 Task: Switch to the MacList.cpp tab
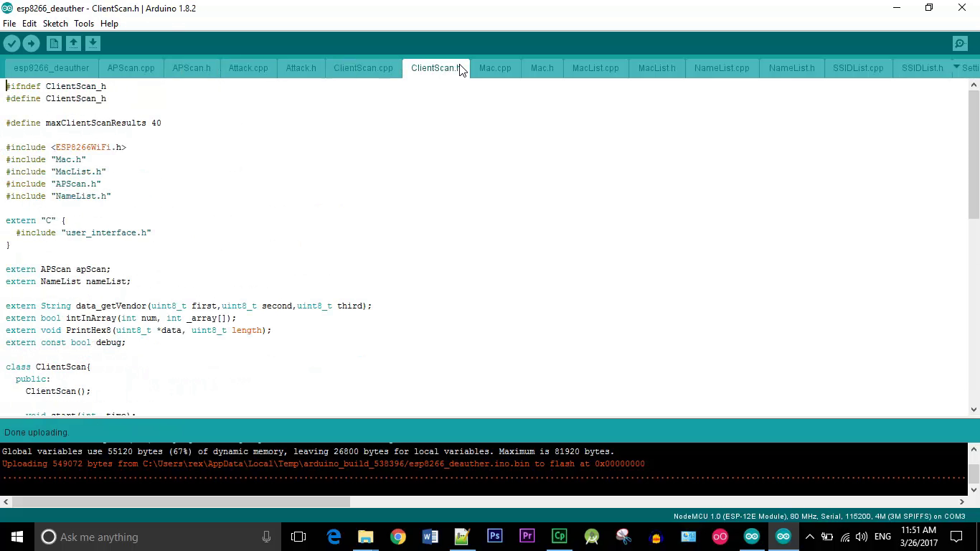point(595,68)
